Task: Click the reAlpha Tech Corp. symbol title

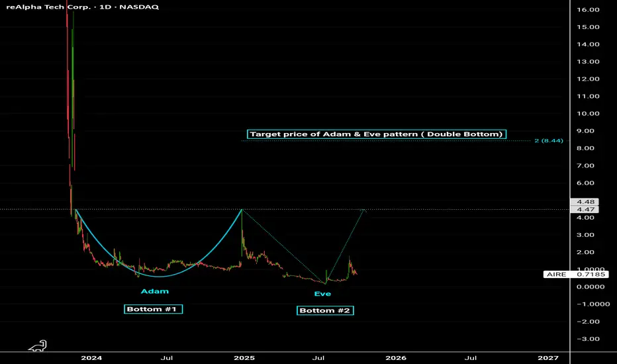Action: click(x=83, y=7)
